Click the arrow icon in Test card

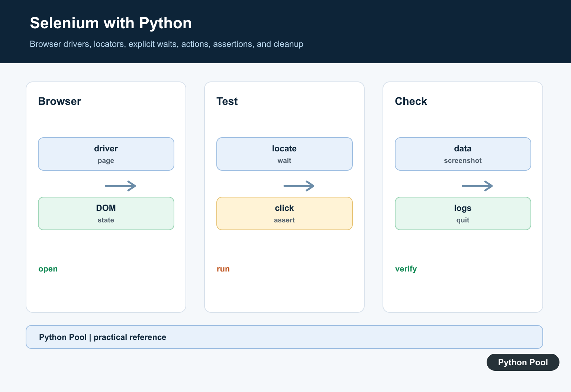pos(299,186)
